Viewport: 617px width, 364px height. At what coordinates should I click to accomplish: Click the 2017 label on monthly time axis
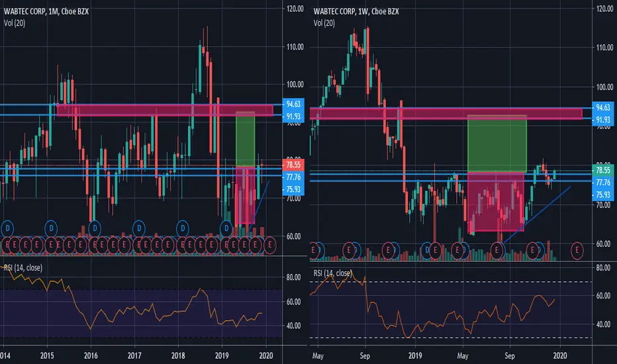point(134,356)
